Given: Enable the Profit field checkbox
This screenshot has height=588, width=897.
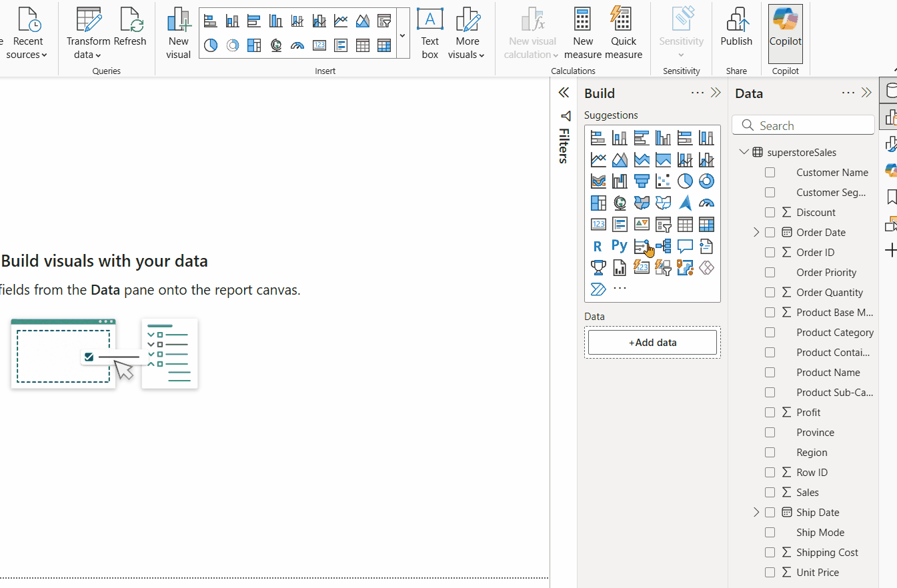Looking at the screenshot, I should pyautogui.click(x=770, y=412).
